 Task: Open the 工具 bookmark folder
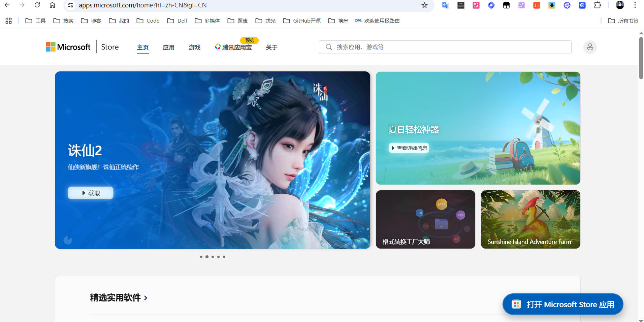(x=36, y=21)
